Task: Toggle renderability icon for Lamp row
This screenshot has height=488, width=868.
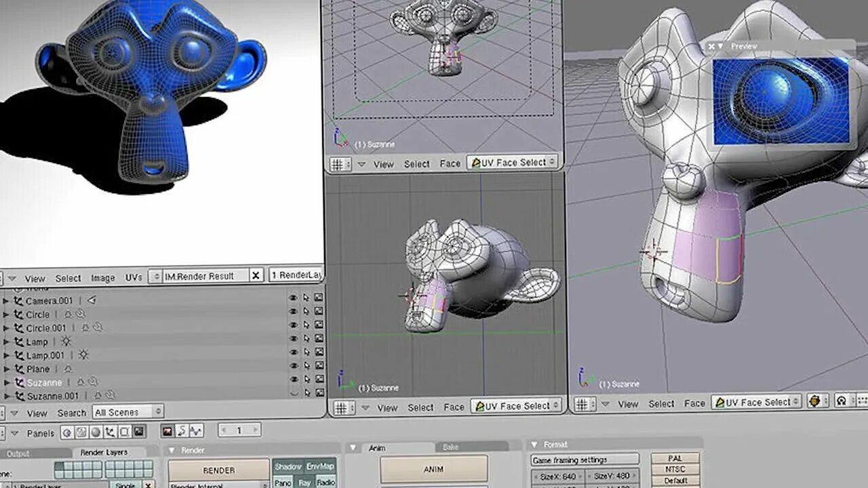Action: (x=318, y=338)
